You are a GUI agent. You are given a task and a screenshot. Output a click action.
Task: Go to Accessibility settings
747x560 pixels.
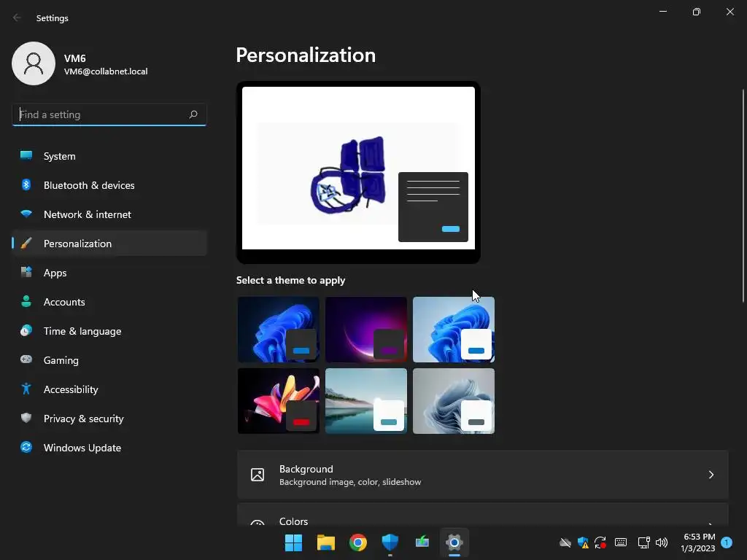[x=109, y=389]
